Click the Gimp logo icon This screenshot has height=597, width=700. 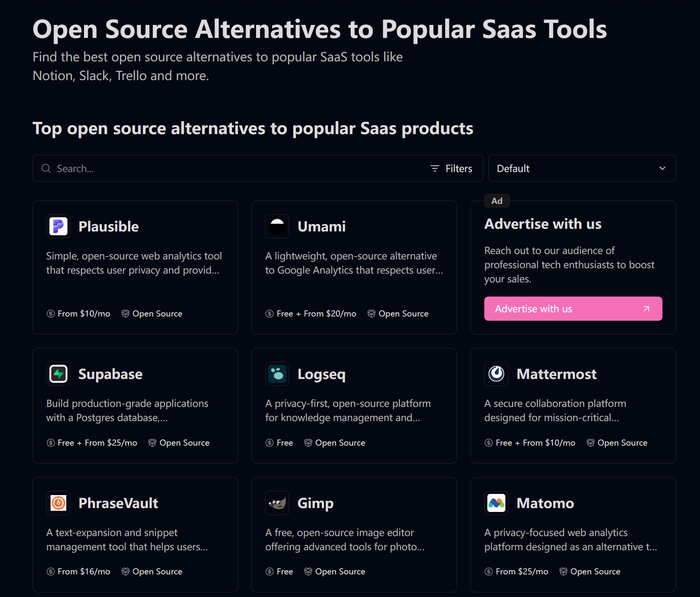pos(277,503)
